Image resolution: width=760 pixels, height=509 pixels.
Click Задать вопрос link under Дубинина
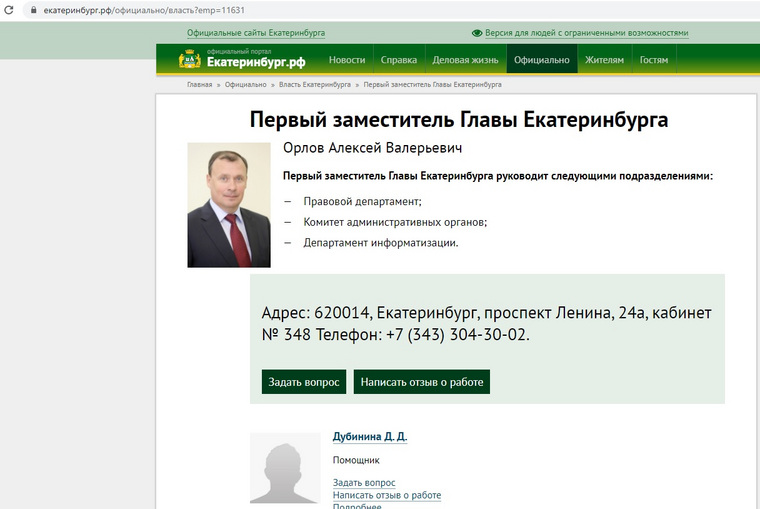364,482
